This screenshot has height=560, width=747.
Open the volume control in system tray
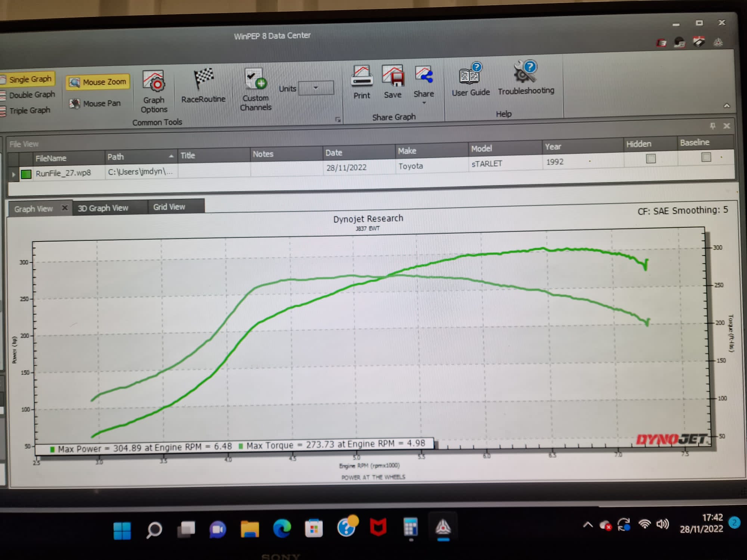[663, 524]
